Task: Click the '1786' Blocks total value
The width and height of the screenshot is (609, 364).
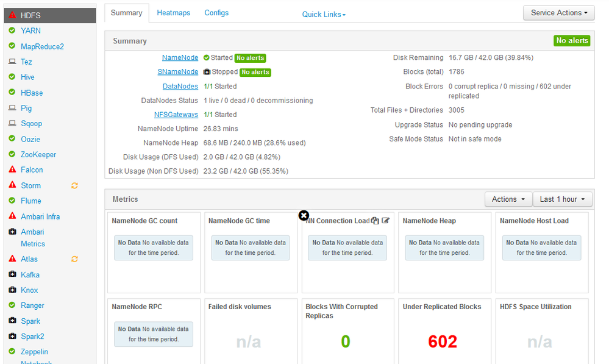Action: [x=457, y=72]
